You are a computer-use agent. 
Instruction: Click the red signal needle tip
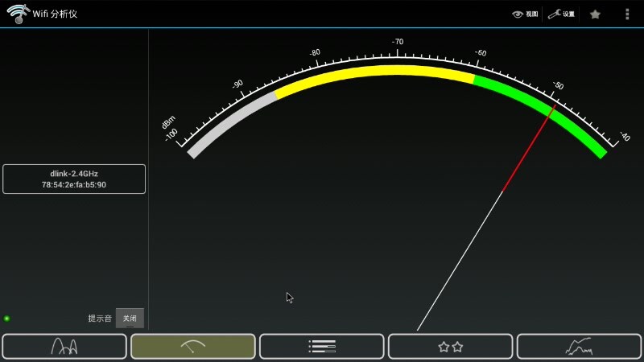(555, 106)
